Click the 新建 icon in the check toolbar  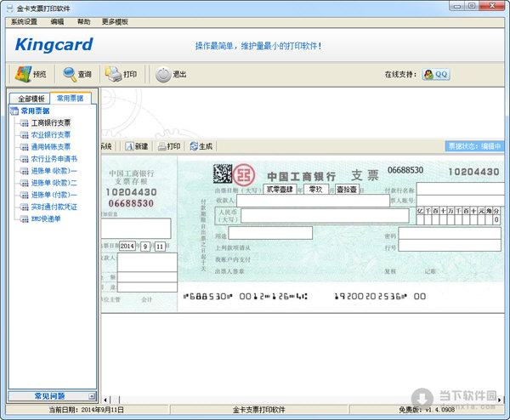(129, 146)
